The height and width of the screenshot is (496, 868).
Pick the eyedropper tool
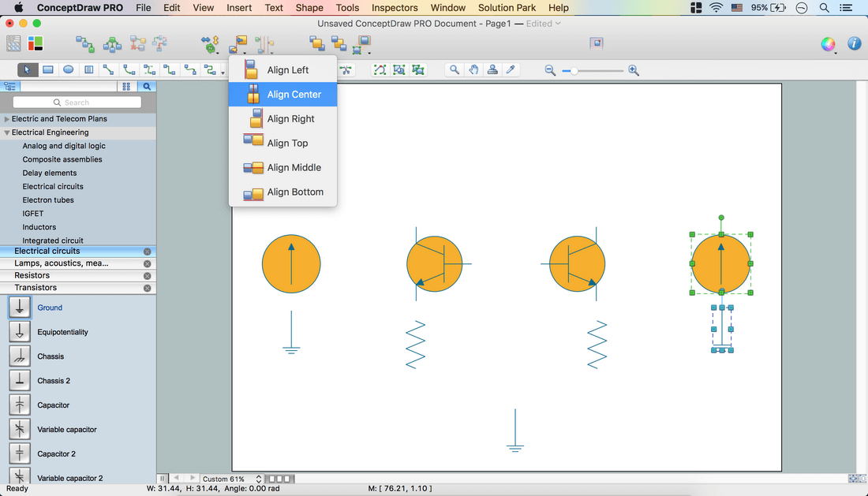point(511,70)
